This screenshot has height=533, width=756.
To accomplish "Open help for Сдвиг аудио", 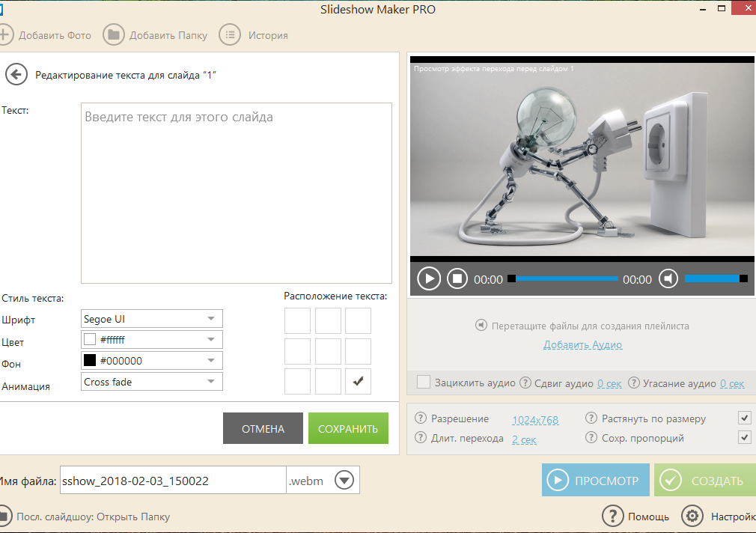I will pyautogui.click(x=525, y=383).
